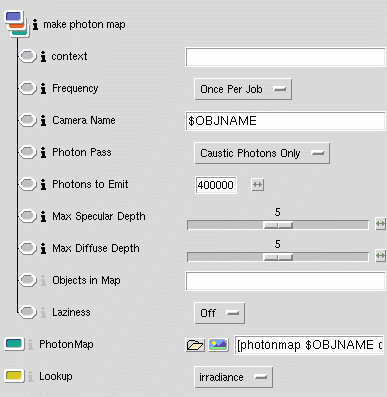Toggle the octagon connector for context
Screen dimensions: 387x397
point(27,56)
